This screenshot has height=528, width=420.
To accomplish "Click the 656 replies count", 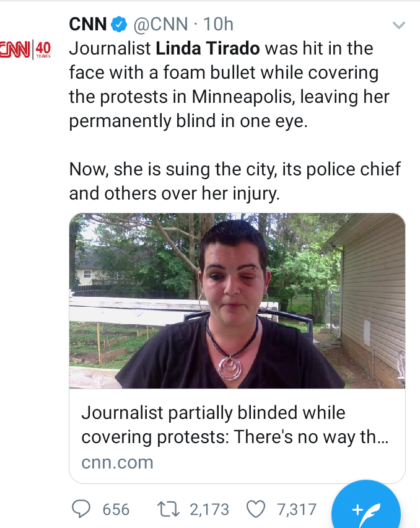I will (x=116, y=509).
